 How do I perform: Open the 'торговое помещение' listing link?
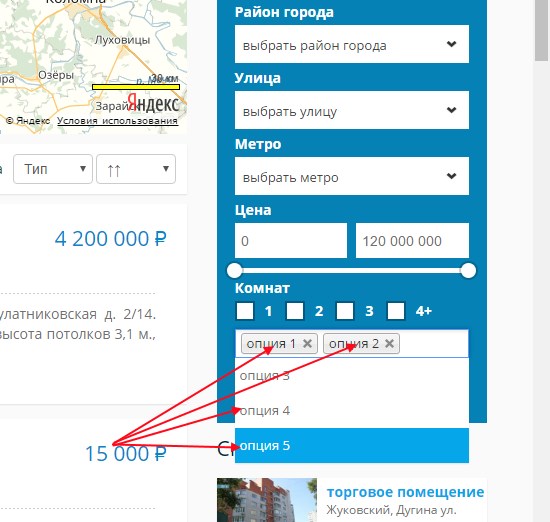(x=405, y=492)
